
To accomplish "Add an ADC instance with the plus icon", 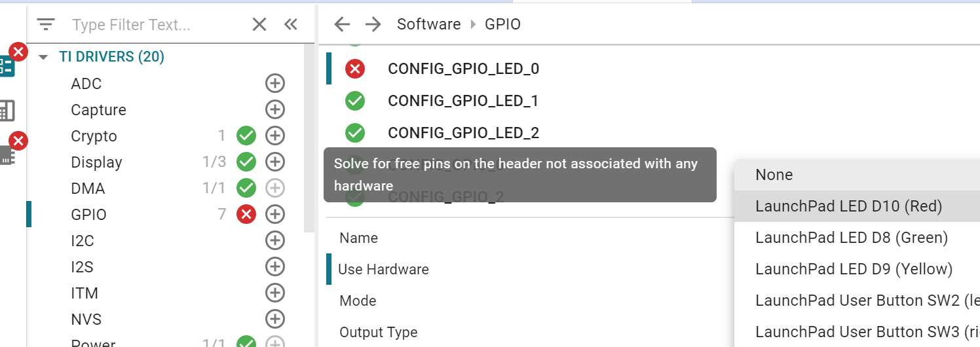I will tap(275, 83).
